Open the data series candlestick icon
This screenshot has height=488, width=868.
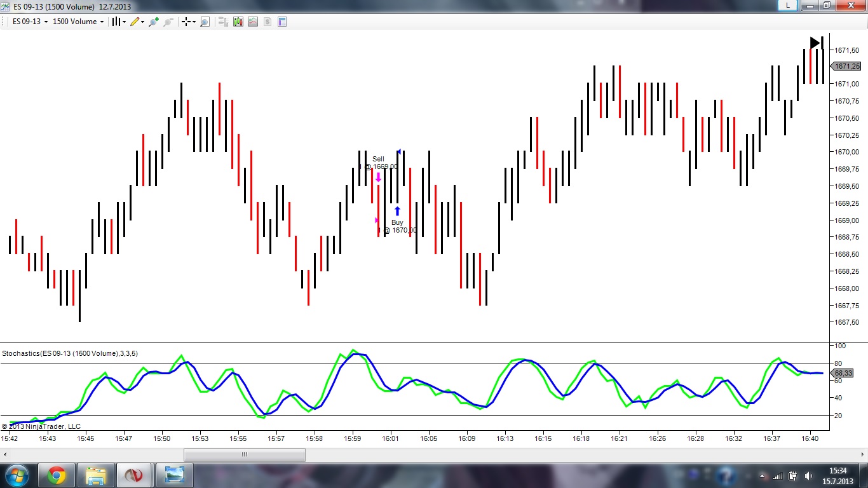click(x=238, y=22)
